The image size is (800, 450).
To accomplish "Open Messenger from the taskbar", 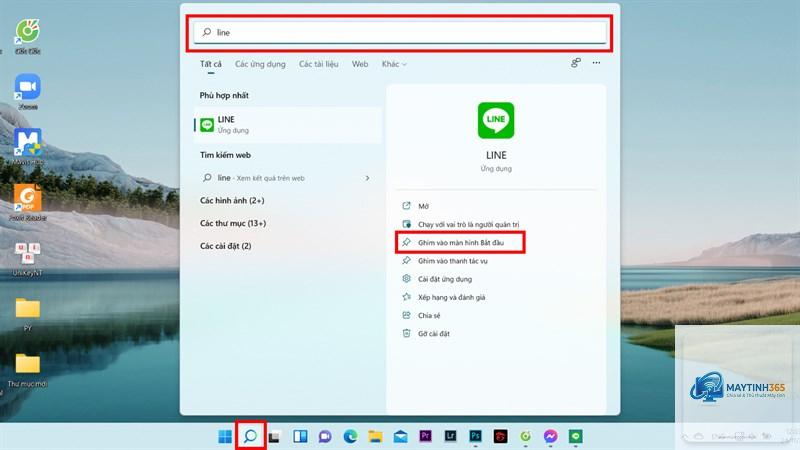I will [x=551, y=436].
